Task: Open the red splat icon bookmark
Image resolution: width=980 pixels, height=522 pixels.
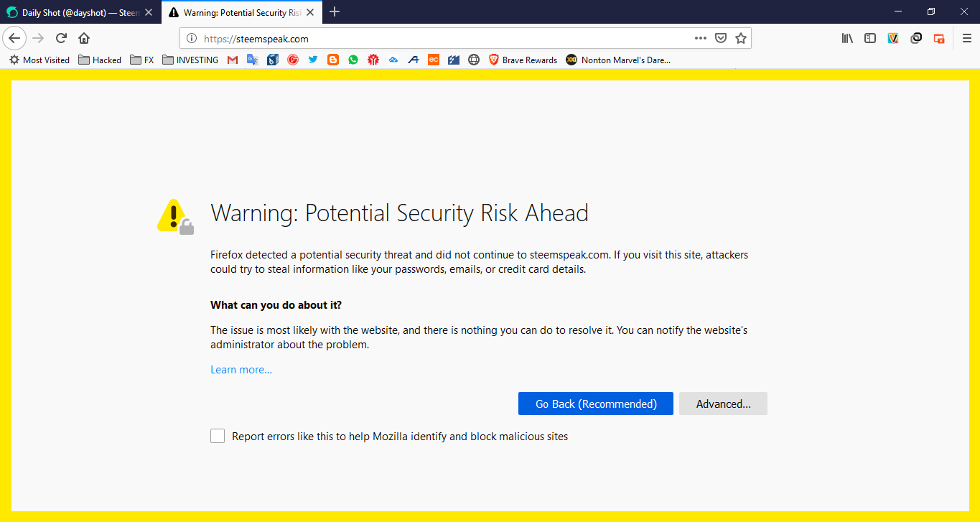Action: click(373, 60)
